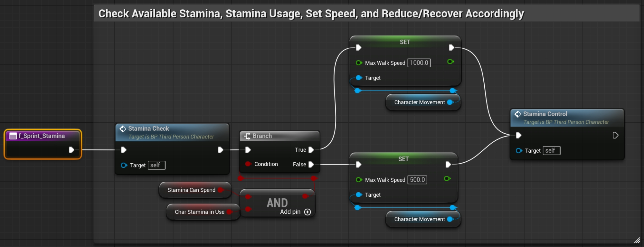
Task: Click the Stamina Check function icon
Action: coord(123,129)
